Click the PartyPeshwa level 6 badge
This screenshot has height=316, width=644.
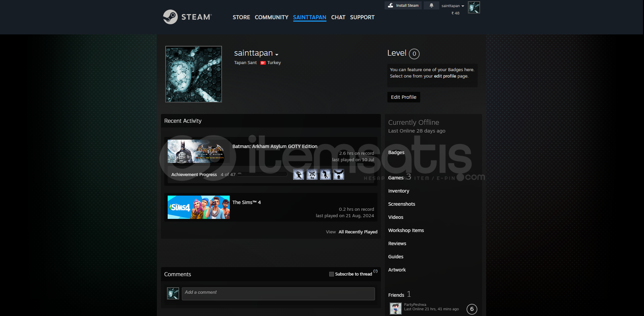(472, 309)
